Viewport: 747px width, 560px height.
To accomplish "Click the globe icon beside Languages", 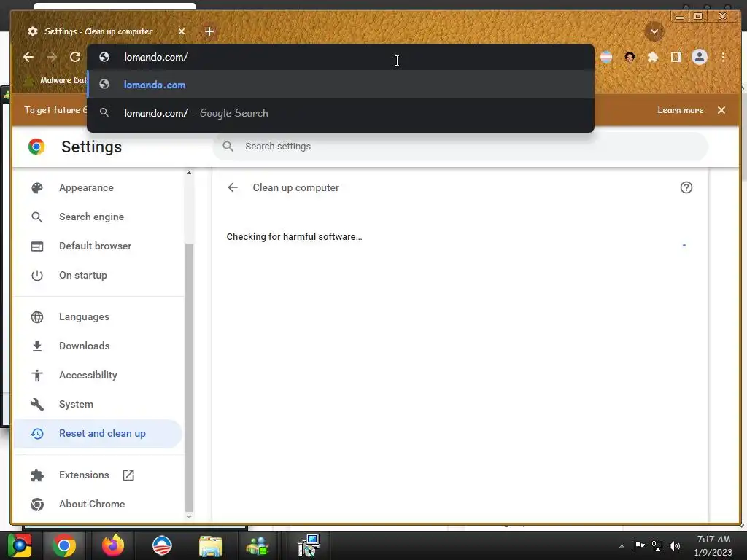I will 37,316.
